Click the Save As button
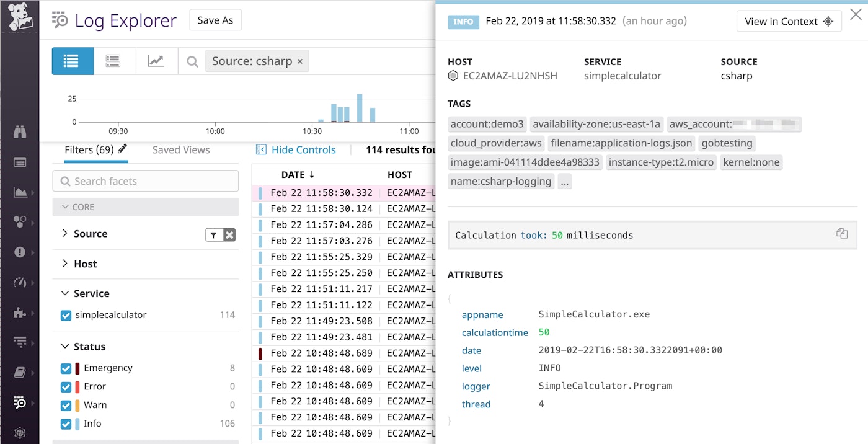Screen dimensions: 868x444 click(215, 20)
